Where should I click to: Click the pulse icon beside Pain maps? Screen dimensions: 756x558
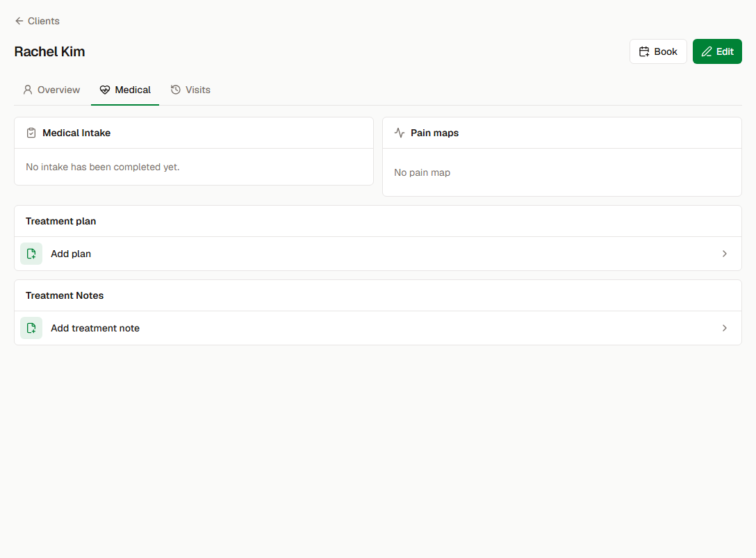(x=400, y=133)
